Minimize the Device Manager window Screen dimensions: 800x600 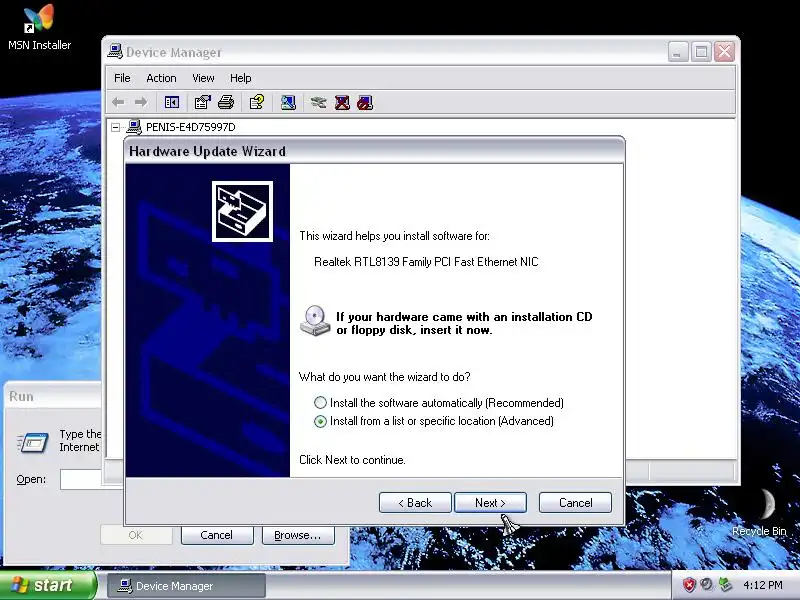tap(678, 52)
